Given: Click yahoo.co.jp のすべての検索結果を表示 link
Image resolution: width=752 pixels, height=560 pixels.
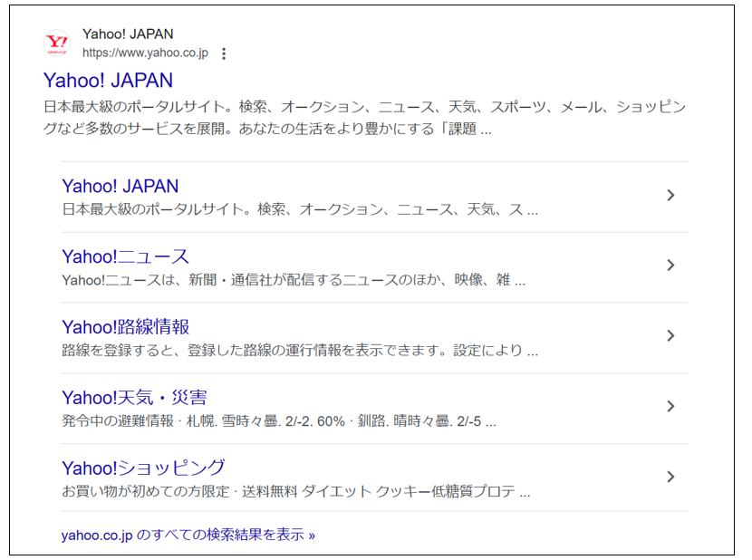Looking at the screenshot, I should coord(188,535).
